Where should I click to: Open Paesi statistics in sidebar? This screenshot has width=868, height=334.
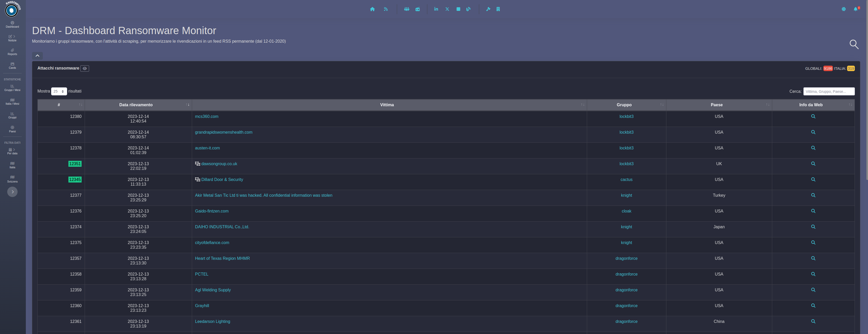(12, 129)
